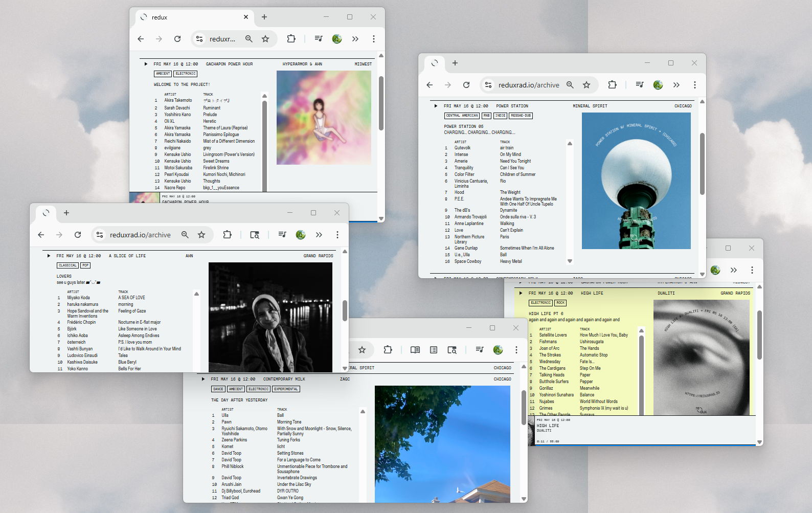Select the ROCK tag on High Life

tap(560, 303)
